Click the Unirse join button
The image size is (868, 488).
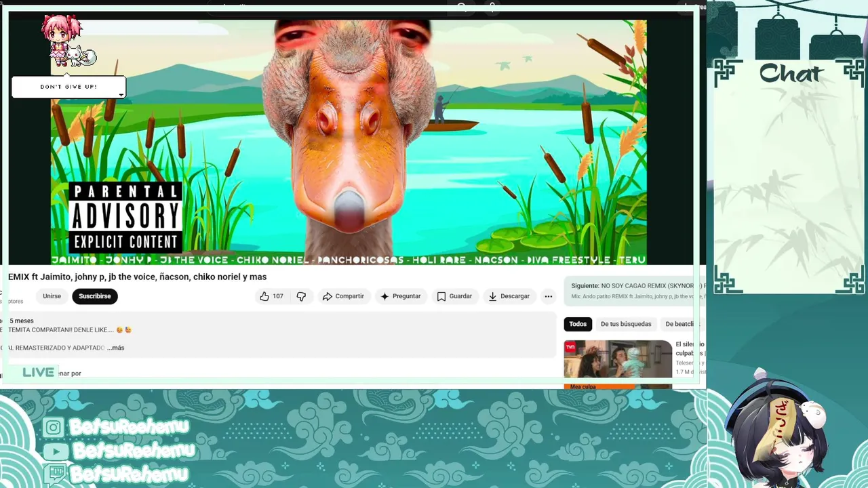tap(52, 296)
